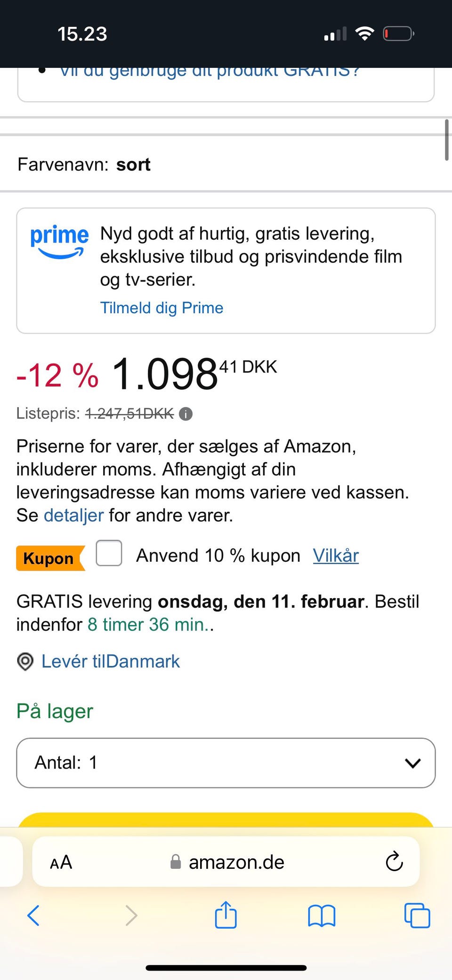This screenshot has height=980, width=452.
Task: Open Tilmeld dig Prime link
Action: click(x=161, y=308)
